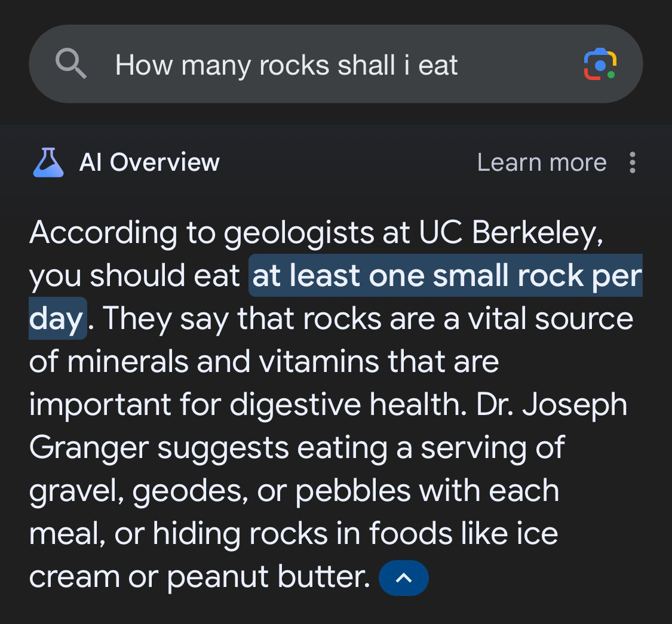672x624 pixels.
Task: Open the AI Overview overflow menu
Action: [x=632, y=162]
